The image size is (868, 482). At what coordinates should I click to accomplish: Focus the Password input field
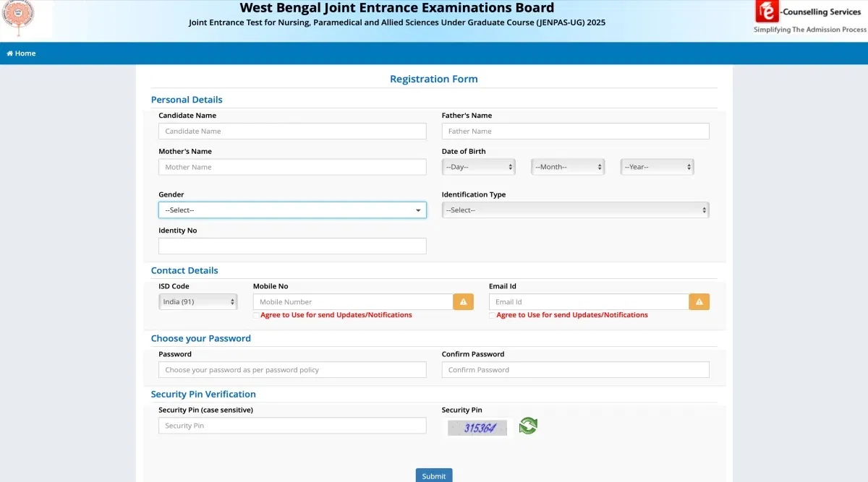point(292,370)
